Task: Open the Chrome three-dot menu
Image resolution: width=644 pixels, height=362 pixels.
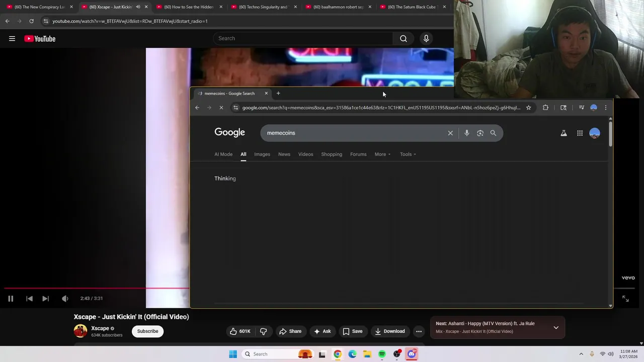Action: 606,108
